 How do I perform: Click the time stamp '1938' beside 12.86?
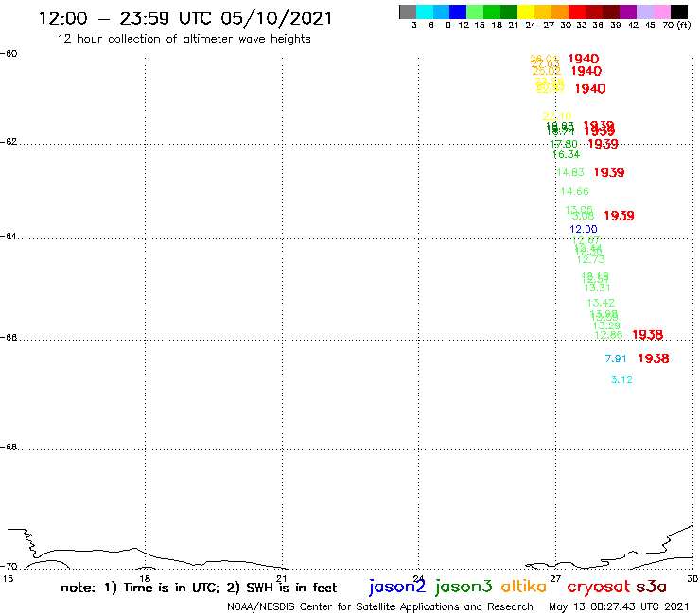tap(648, 335)
